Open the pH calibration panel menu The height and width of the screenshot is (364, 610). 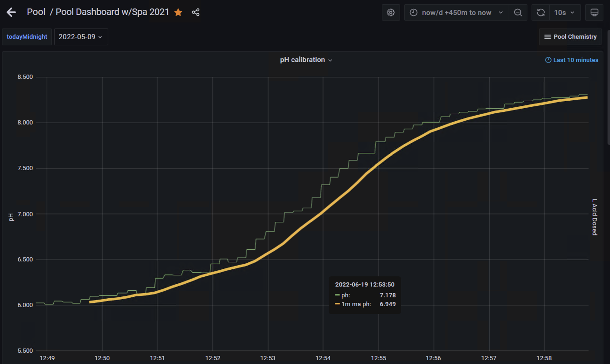(x=330, y=60)
